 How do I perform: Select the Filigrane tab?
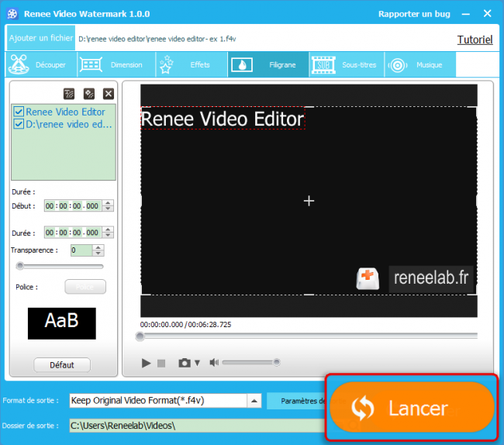pos(268,64)
